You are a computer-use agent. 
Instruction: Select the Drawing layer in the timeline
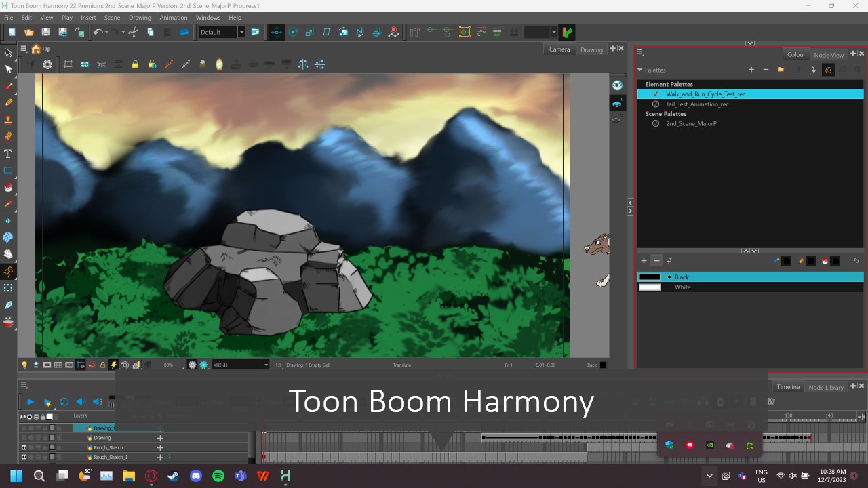(x=102, y=438)
